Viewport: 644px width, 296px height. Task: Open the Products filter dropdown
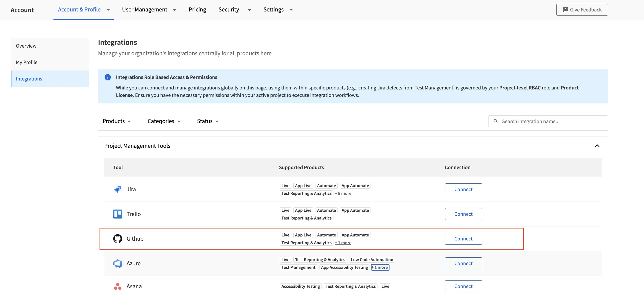coord(117,121)
